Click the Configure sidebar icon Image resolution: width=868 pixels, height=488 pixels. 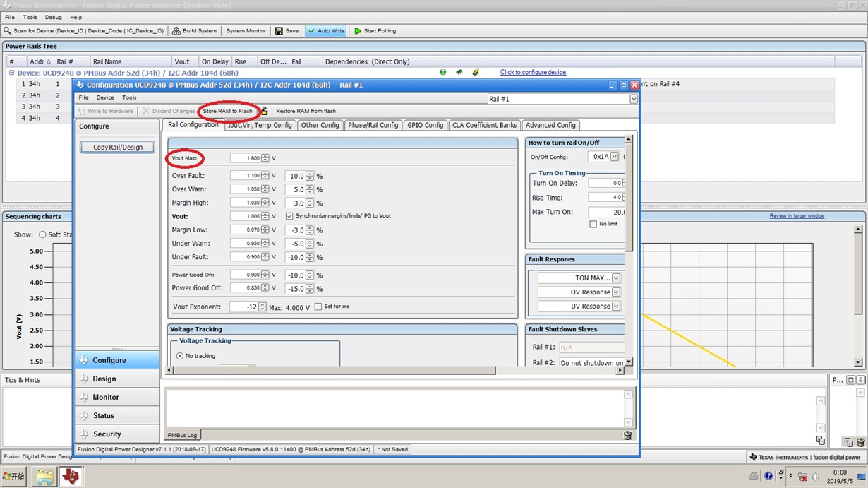tap(84, 360)
